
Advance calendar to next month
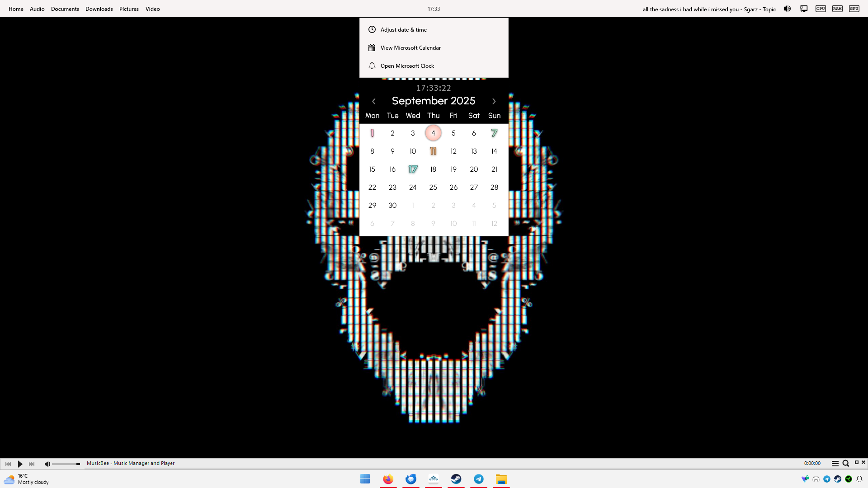[494, 102]
